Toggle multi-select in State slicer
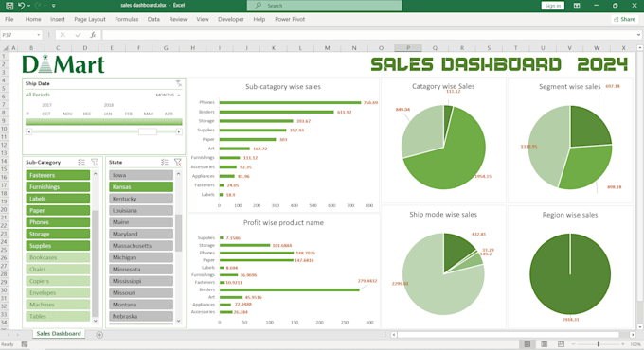644x350 pixels. 164,162
